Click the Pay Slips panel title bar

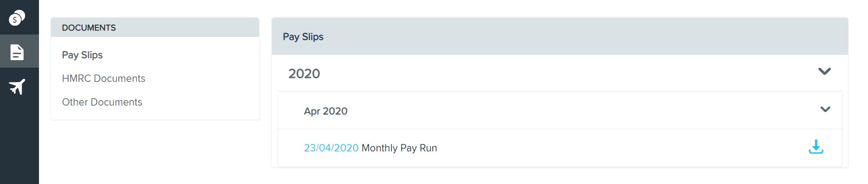click(x=560, y=37)
